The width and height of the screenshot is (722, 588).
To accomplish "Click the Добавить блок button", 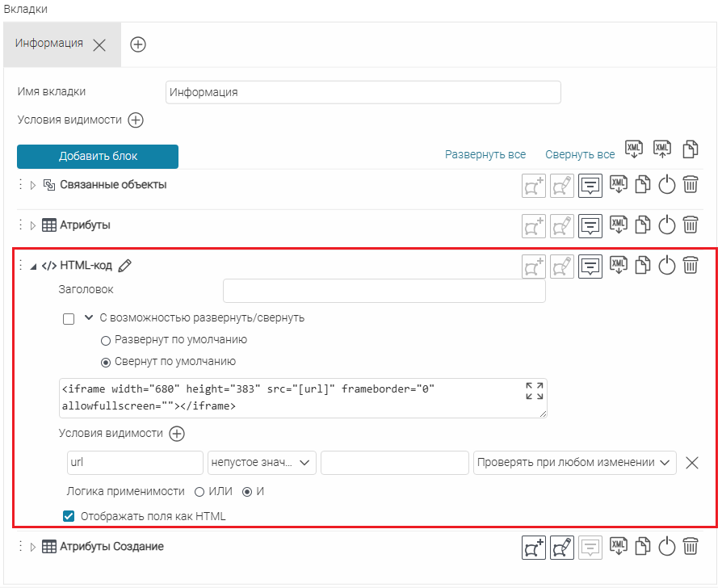I will 98,157.
